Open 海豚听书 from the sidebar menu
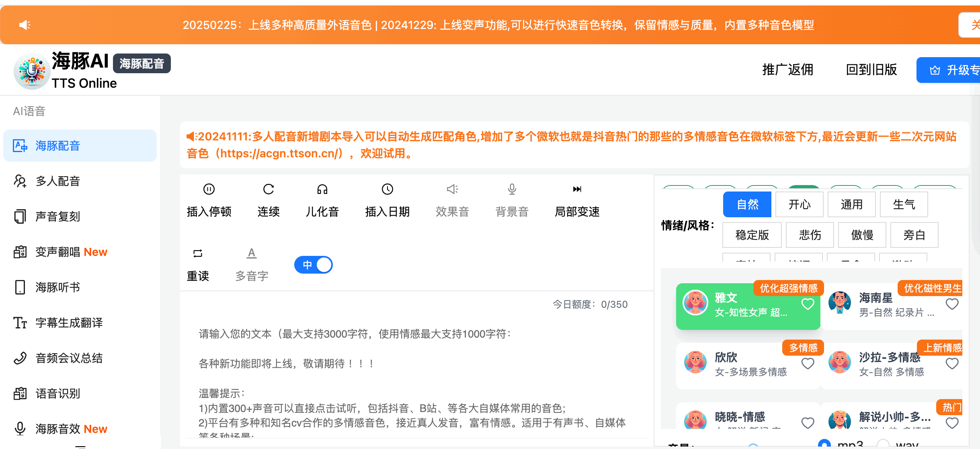 [x=57, y=287]
